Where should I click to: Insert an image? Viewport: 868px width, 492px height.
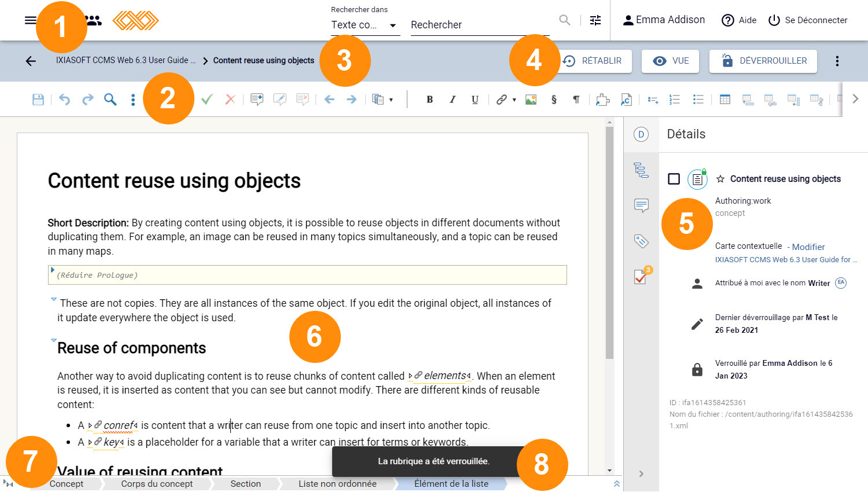pyautogui.click(x=531, y=100)
